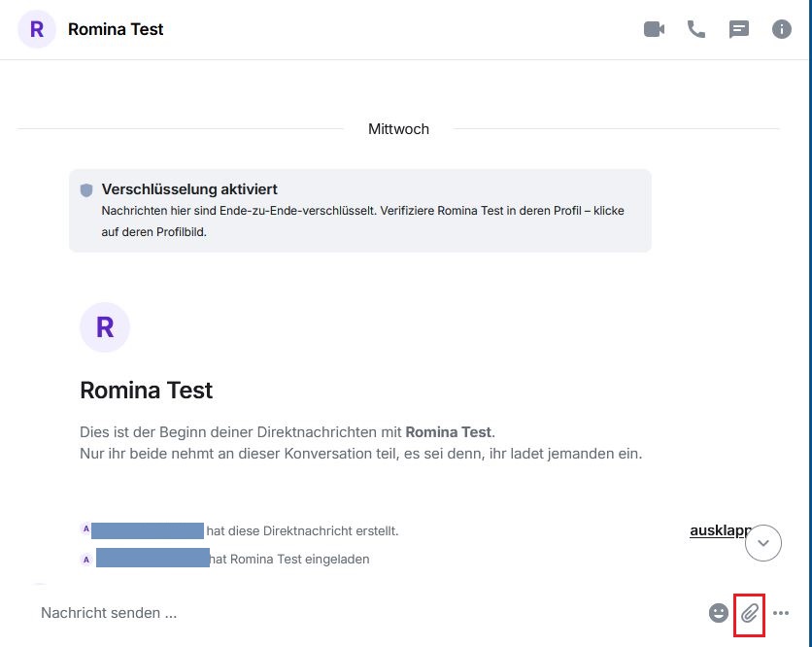Open the room info panel
812x647 pixels.
click(782, 29)
